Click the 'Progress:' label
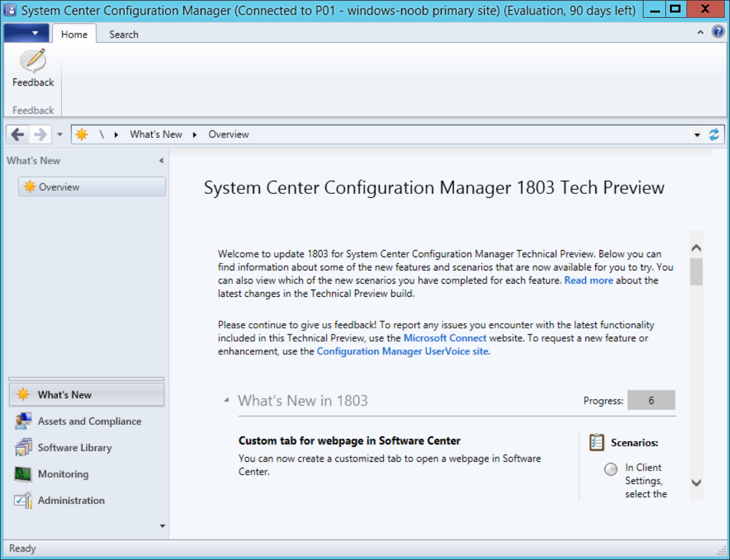The height and width of the screenshot is (560, 730). coord(603,401)
